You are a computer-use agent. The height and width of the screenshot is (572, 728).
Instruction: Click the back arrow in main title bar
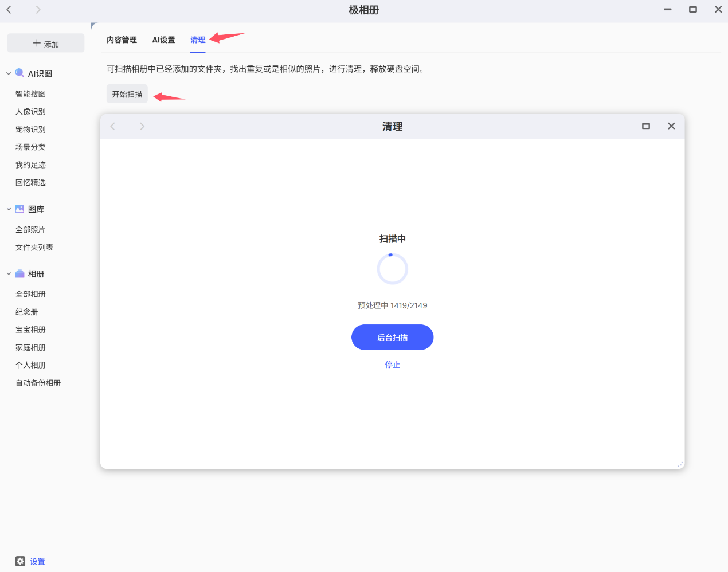[x=9, y=10]
